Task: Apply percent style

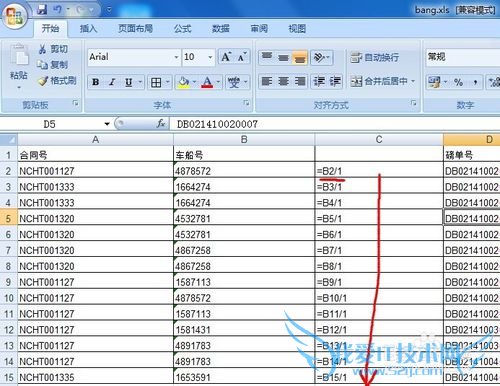Action: [459, 82]
